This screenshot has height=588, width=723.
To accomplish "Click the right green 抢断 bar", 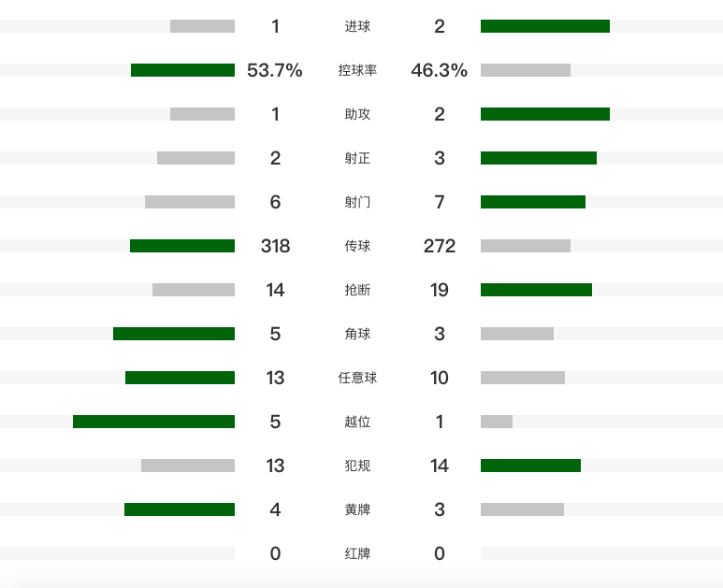I will tap(536, 290).
